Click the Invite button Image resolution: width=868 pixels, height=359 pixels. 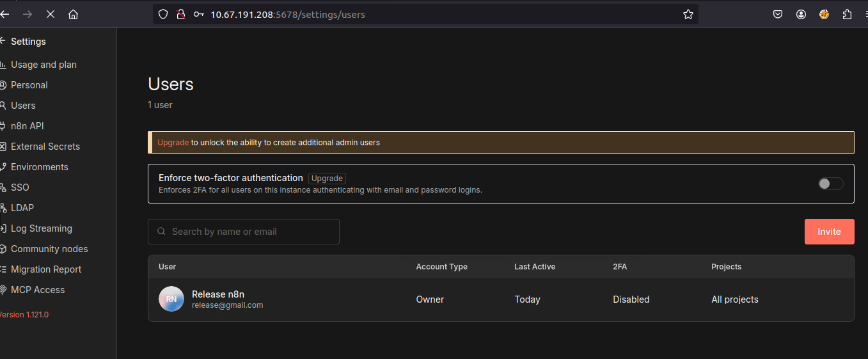pos(829,232)
